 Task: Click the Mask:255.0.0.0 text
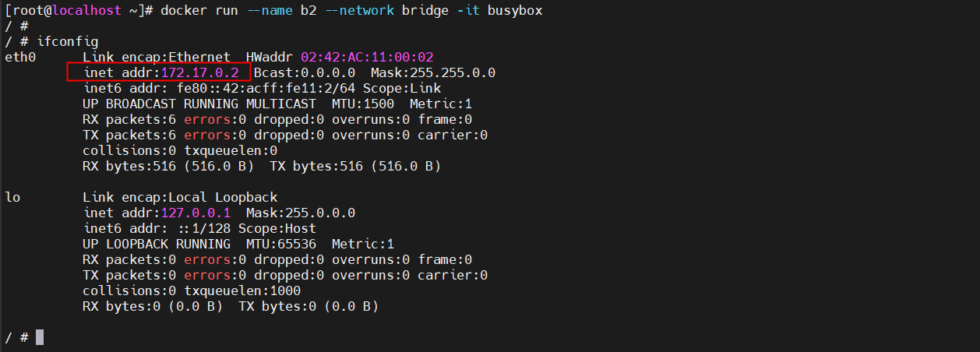[x=300, y=213]
